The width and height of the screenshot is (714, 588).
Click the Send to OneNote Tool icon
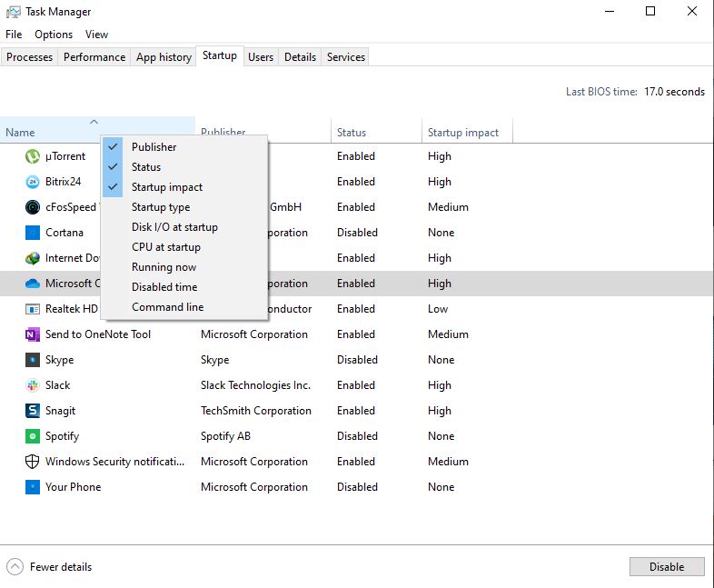33,334
